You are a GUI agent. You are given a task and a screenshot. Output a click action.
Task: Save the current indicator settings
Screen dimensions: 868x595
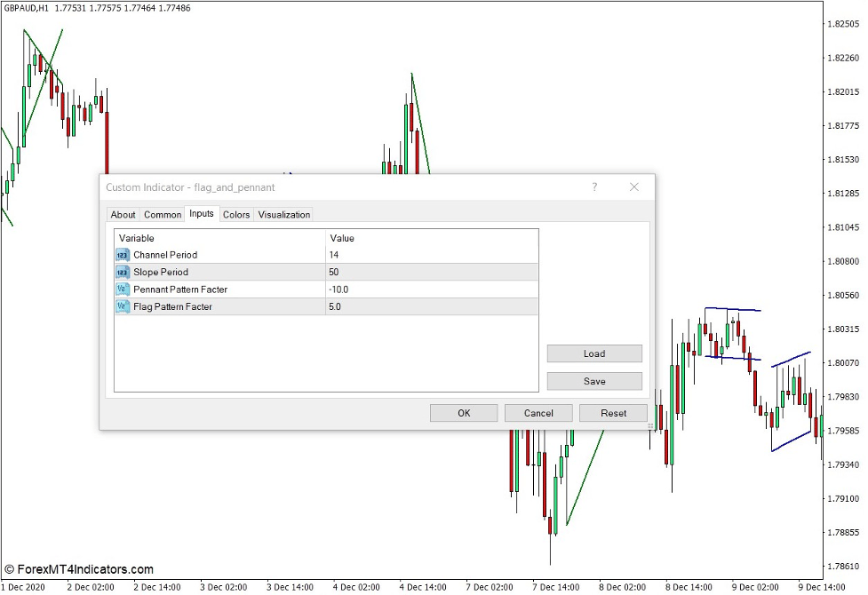(x=593, y=381)
